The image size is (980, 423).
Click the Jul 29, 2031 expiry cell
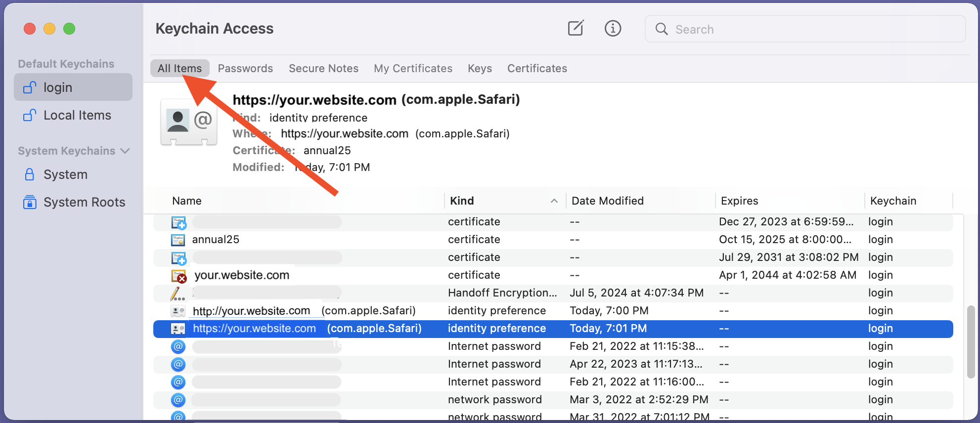[789, 257]
